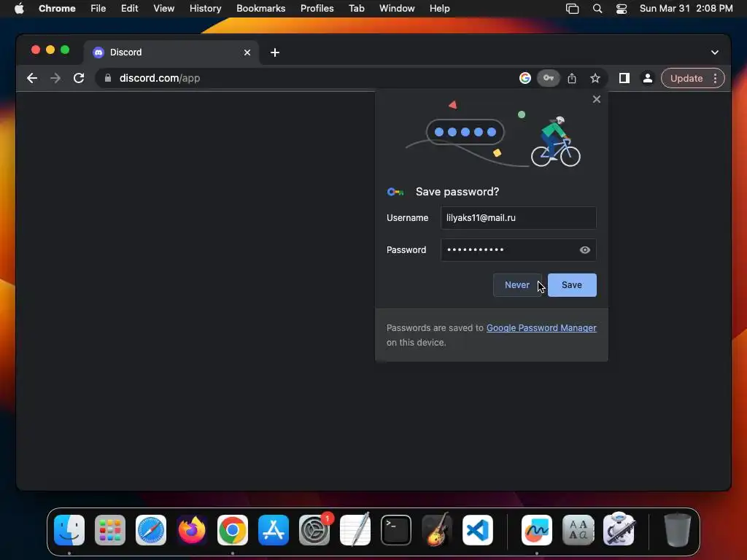Click the browser forward arrow
747x560 pixels.
tap(55, 78)
